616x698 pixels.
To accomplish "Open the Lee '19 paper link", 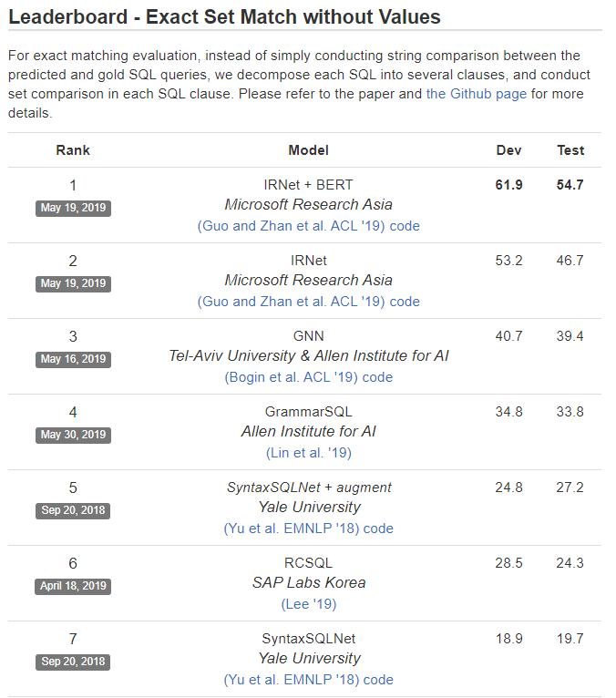I will click(309, 603).
